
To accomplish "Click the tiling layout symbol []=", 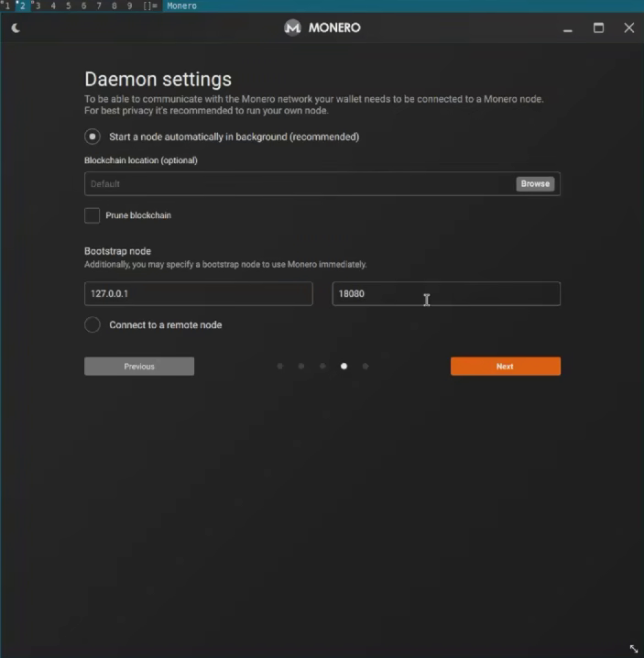I will [149, 5].
